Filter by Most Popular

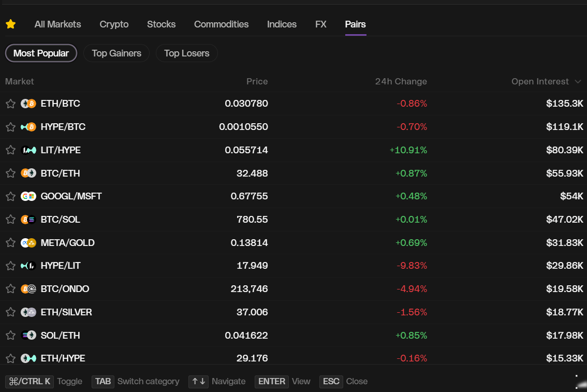41,53
